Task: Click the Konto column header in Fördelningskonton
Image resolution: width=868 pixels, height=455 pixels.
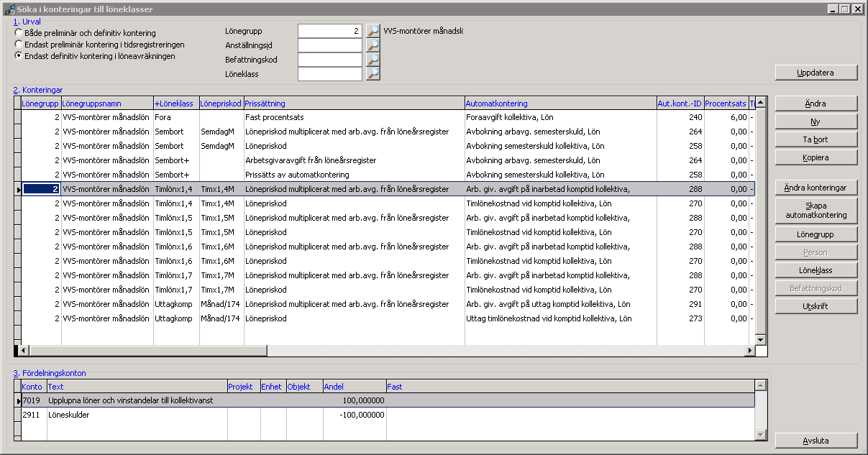Action: coord(34,387)
